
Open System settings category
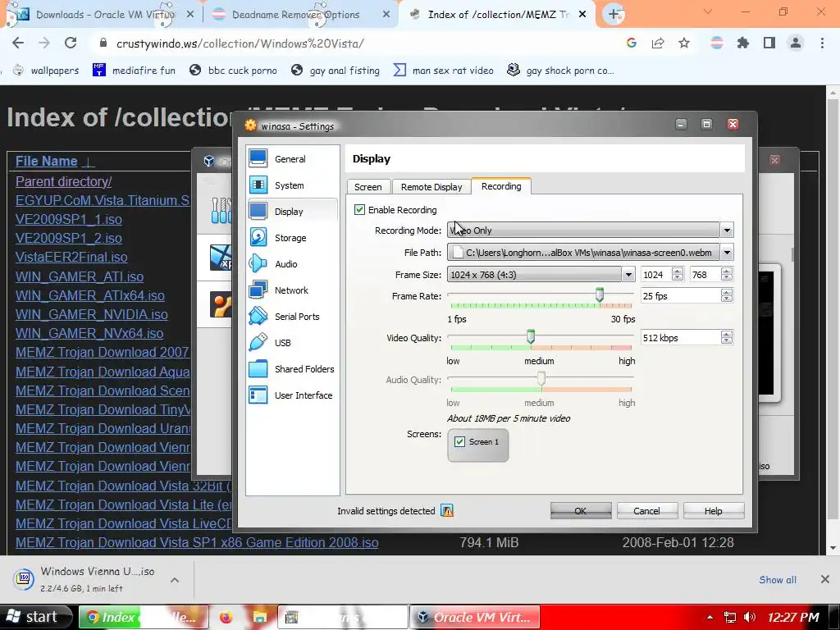292,185
